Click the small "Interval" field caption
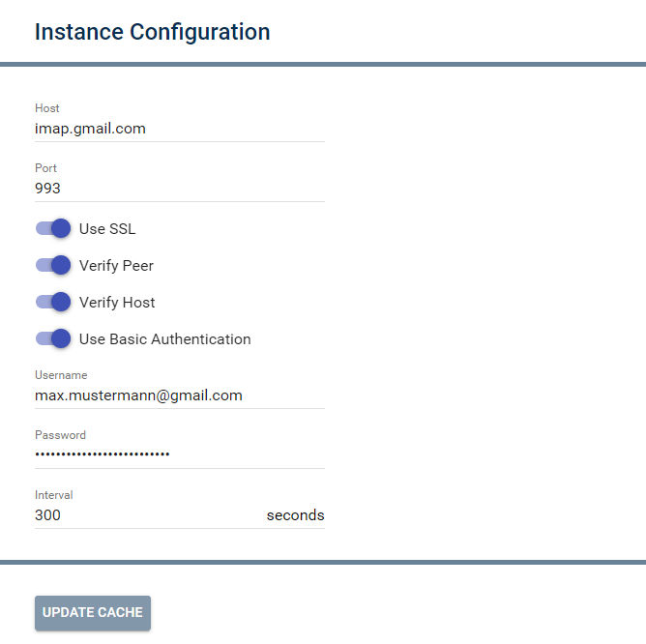 (x=54, y=495)
